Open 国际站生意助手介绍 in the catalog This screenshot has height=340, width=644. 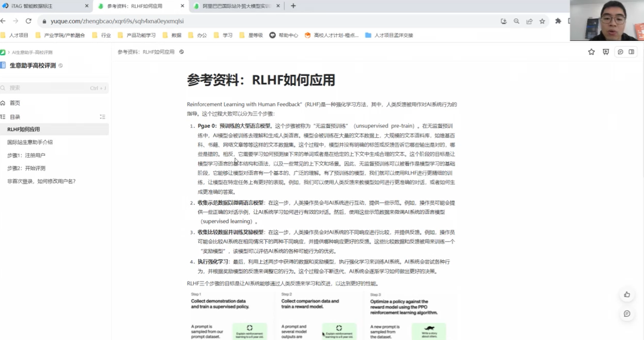(30, 142)
